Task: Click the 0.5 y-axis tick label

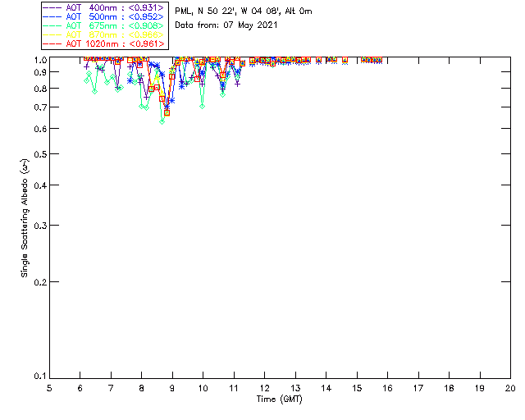Action: 40,154
